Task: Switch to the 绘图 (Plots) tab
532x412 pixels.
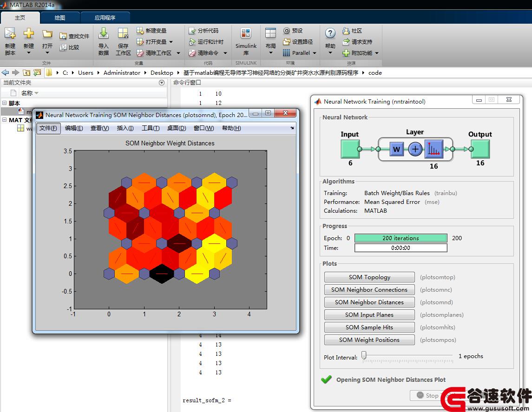Action: (60, 17)
